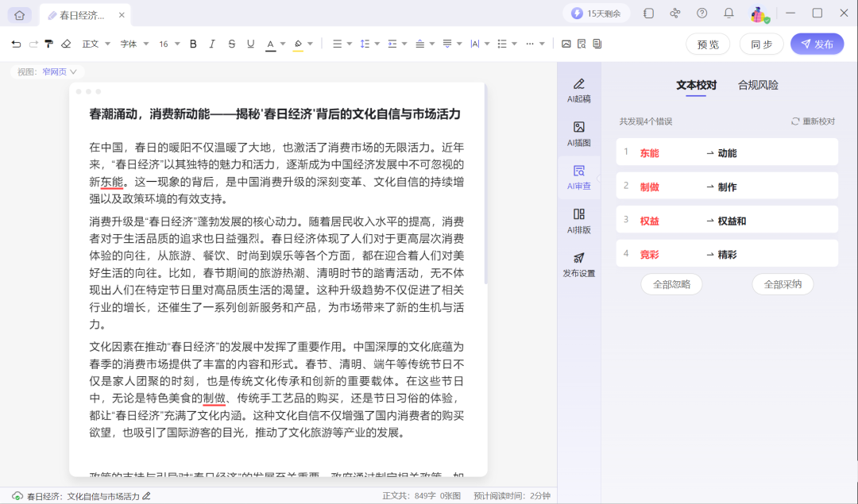Click the 重新校对 recheck link
Image resolution: width=858 pixels, height=504 pixels.
[x=814, y=121]
